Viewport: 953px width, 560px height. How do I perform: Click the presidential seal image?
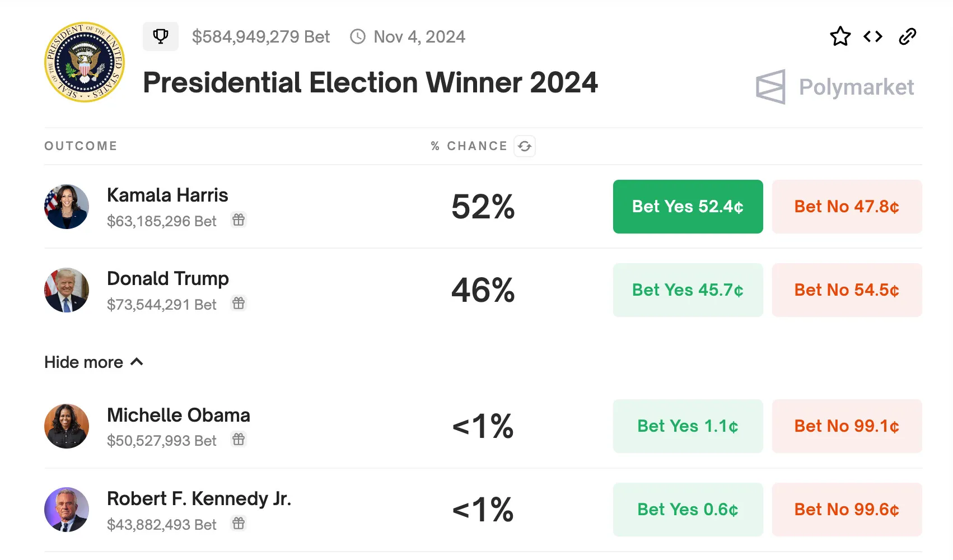(x=85, y=62)
